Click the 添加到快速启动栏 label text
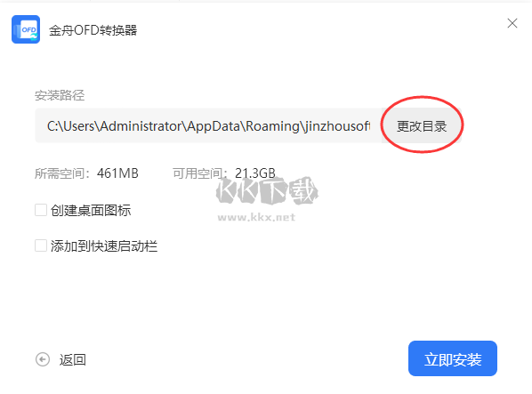 coord(104,246)
